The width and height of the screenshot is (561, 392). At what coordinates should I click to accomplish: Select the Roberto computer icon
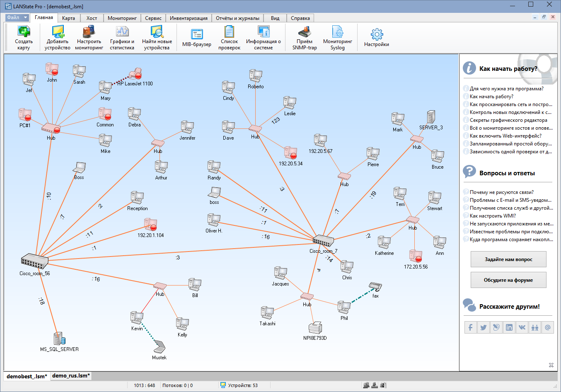coord(256,76)
